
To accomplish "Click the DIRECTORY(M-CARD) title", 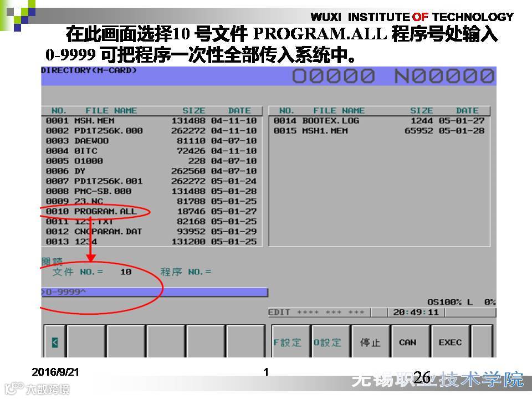I will click(x=89, y=70).
